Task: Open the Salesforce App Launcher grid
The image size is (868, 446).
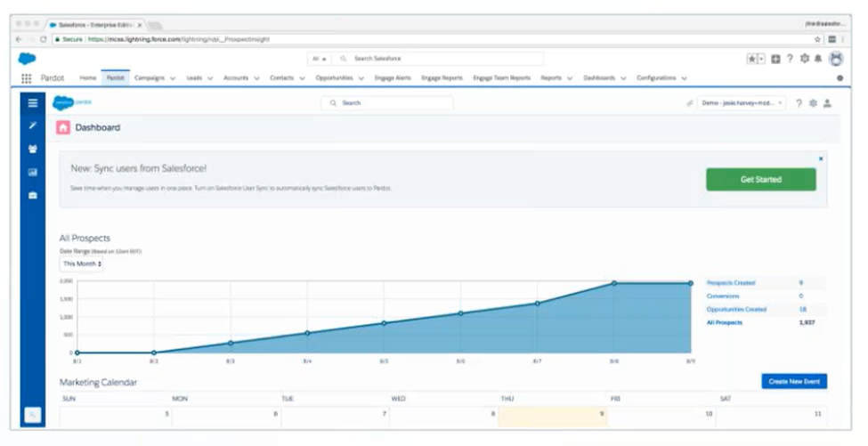Action: 27,78
